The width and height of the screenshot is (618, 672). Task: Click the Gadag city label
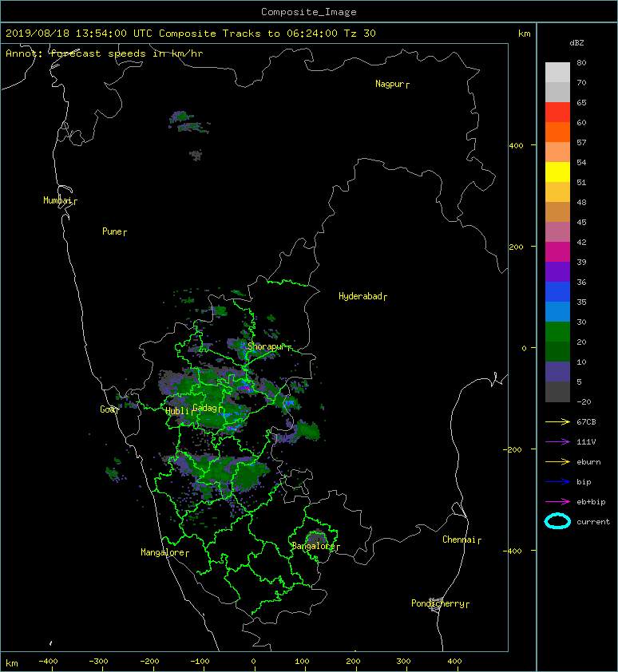pyautogui.click(x=205, y=408)
